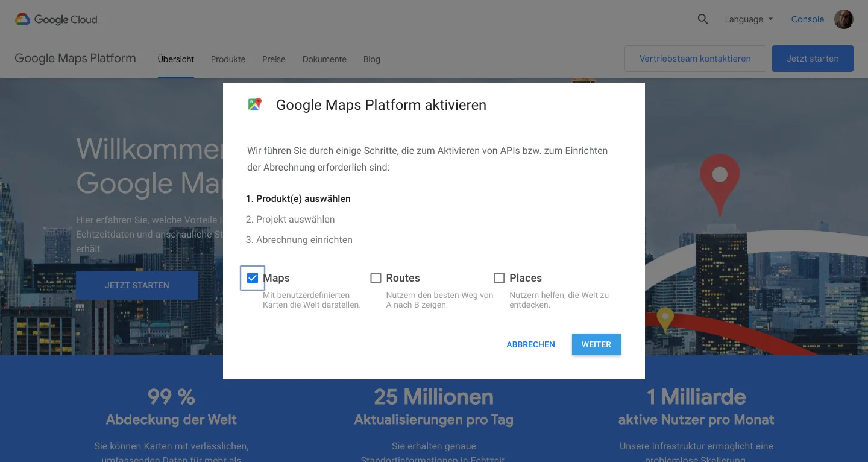
Task: Expand step 3 Abrechnung einrichten
Action: 299,239
